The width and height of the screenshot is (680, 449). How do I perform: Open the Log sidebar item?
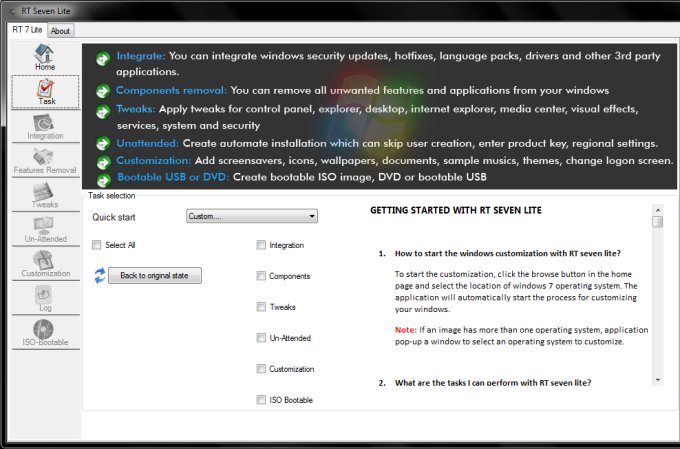[x=45, y=298]
